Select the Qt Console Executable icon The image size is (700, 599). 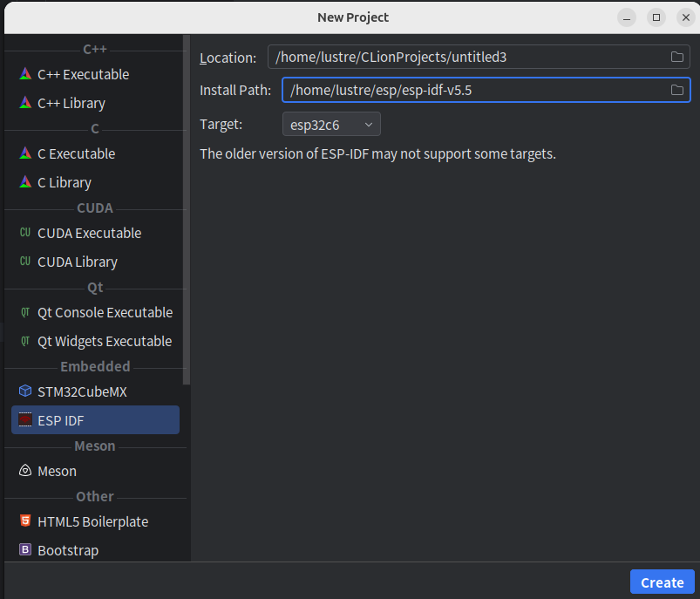pos(25,312)
